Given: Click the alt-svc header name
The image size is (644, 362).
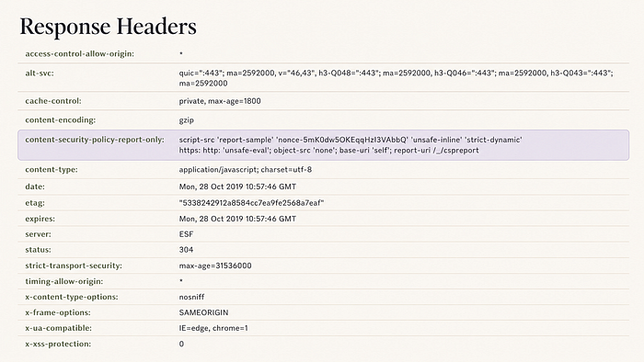Looking at the screenshot, I should point(40,73).
